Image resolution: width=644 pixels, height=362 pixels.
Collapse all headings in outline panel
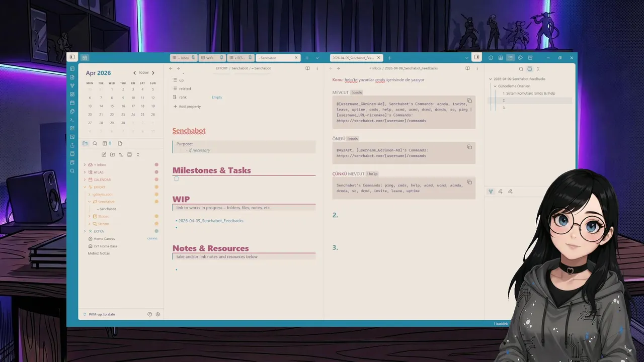pyautogui.click(x=538, y=69)
